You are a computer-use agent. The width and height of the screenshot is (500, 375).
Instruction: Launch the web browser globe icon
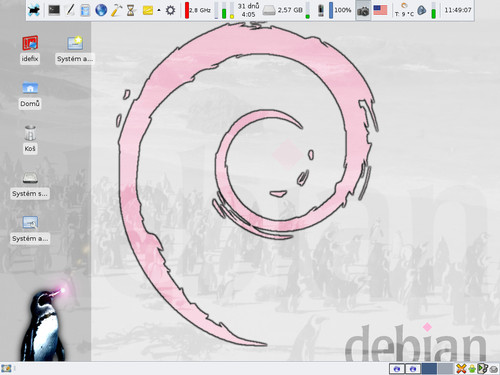point(101,10)
